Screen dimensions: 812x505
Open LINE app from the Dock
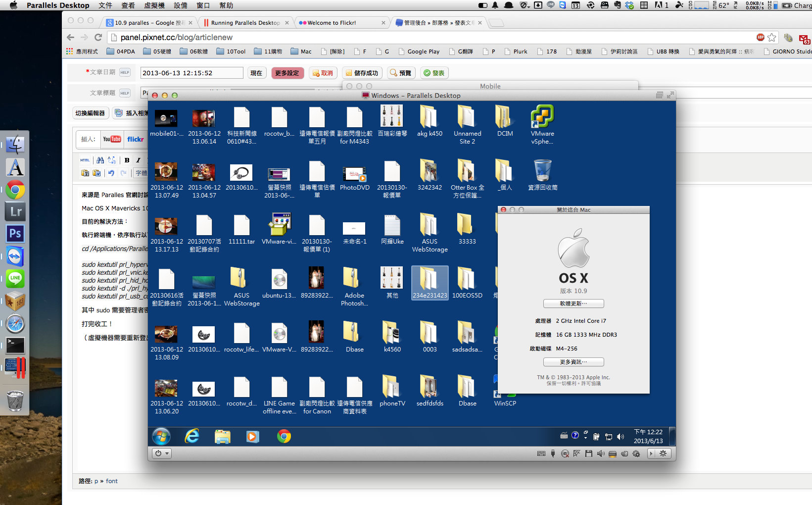pyautogui.click(x=15, y=278)
